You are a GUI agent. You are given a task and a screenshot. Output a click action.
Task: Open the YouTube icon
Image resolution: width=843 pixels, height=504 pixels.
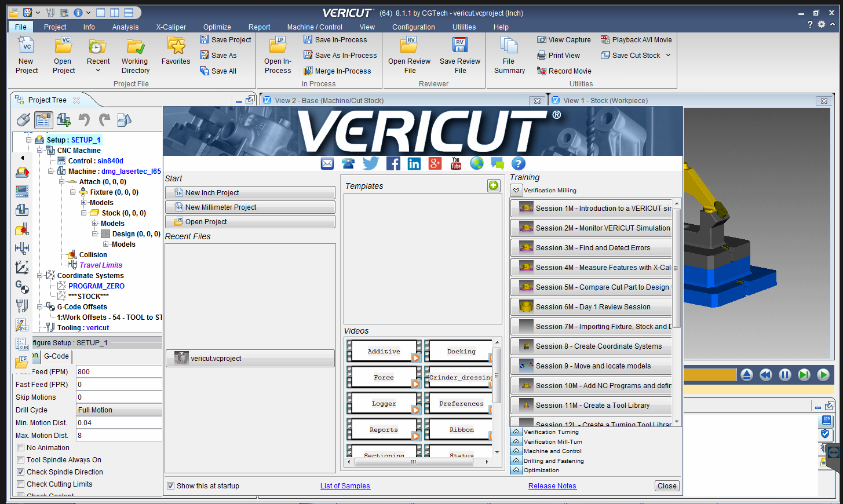tap(456, 163)
